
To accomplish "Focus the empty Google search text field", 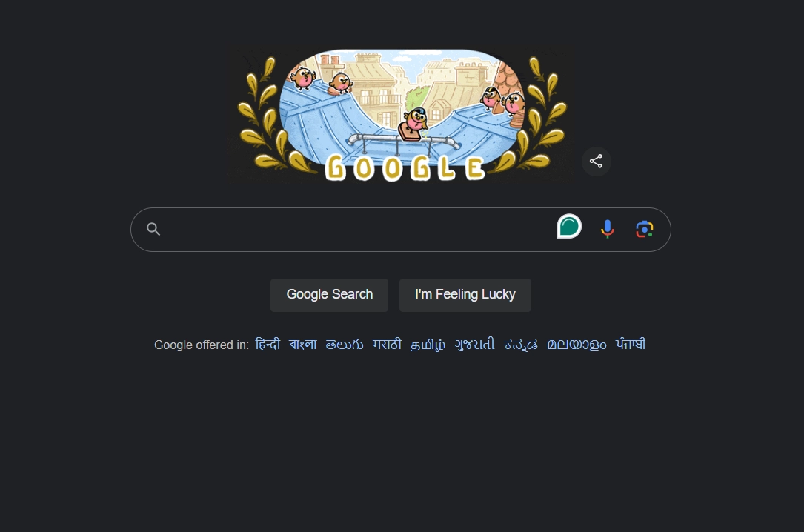I will point(359,229).
